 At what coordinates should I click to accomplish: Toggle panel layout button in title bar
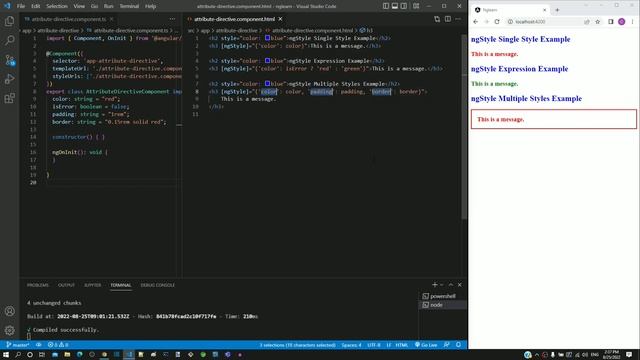coord(395,6)
